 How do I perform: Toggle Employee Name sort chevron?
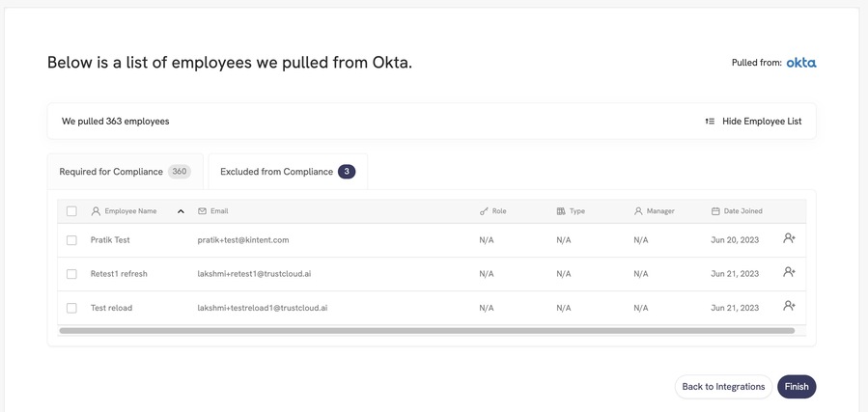181,211
